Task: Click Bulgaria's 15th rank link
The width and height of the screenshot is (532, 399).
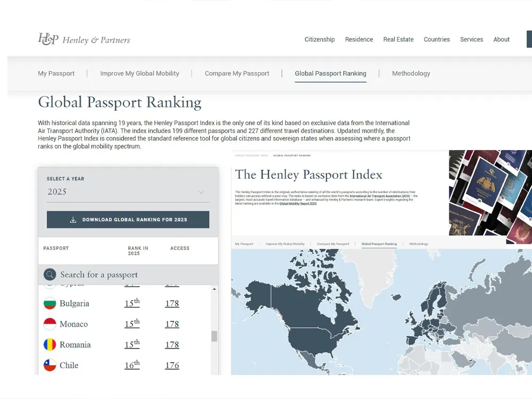Action: pyautogui.click(x=132, y=303)
